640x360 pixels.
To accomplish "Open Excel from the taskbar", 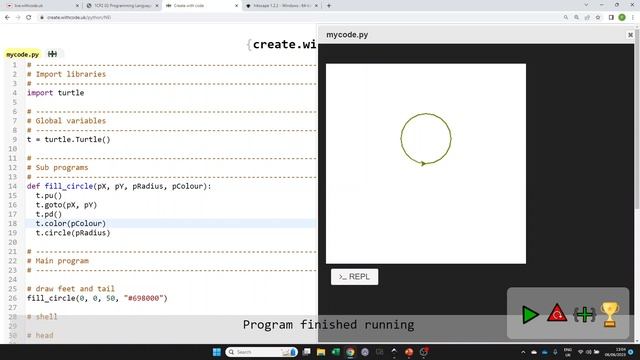I will 336,352.
